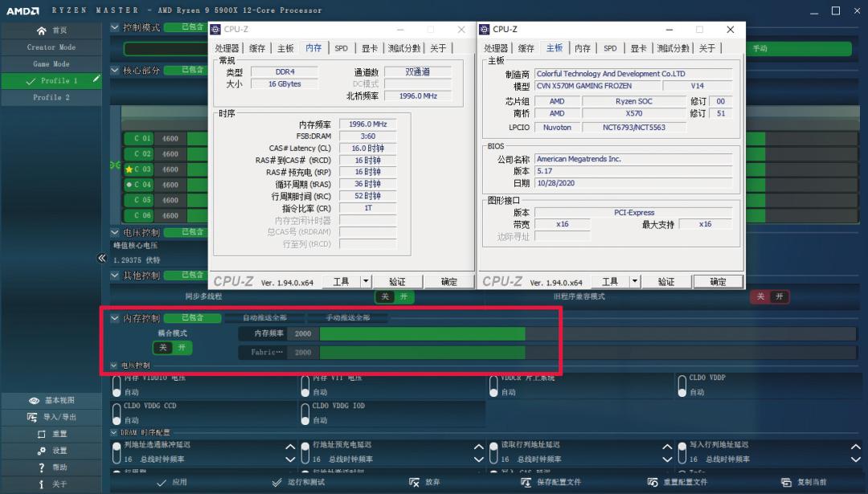The image size is (868, 494).
Task: Click the 放弃 discard icon at bottom
Action: click(415, 482)
